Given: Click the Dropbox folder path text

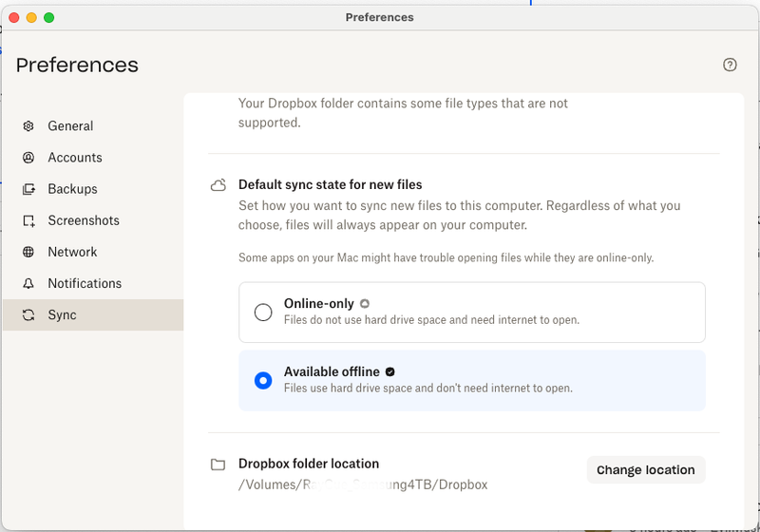Looking at the screenshot, I should 363,484.
